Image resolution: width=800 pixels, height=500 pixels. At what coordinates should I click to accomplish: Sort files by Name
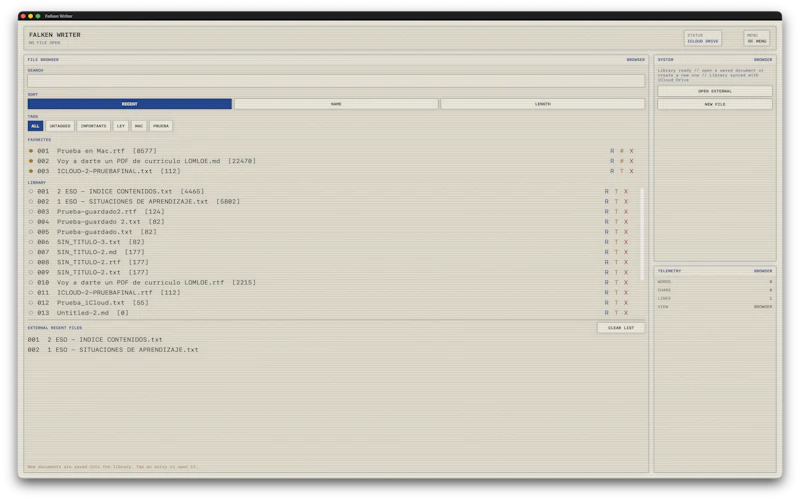point(336,104)
